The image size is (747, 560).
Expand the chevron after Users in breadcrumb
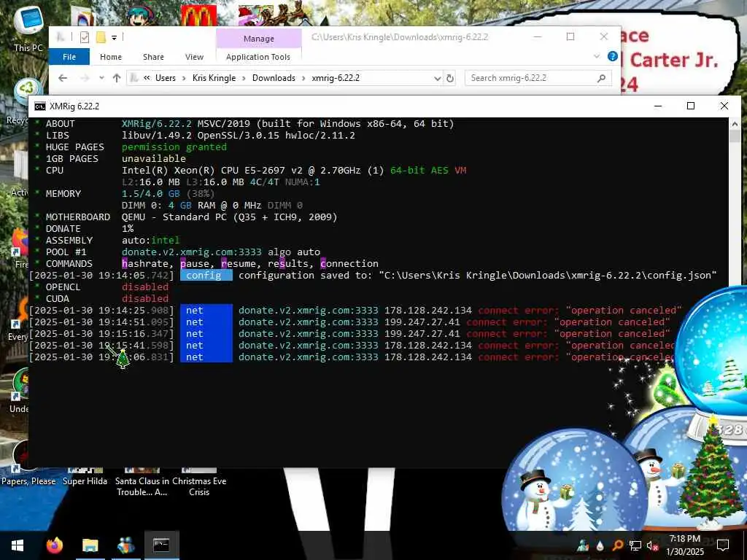tap(184, 78)
